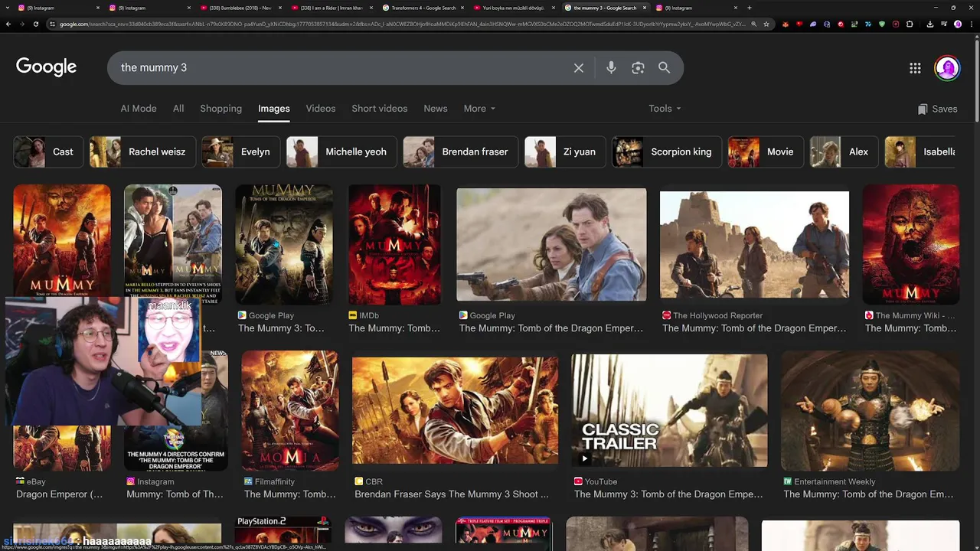Filter images by Cast chip
The height and width of the screenshot is (551, 980).
tap(47, 152)
